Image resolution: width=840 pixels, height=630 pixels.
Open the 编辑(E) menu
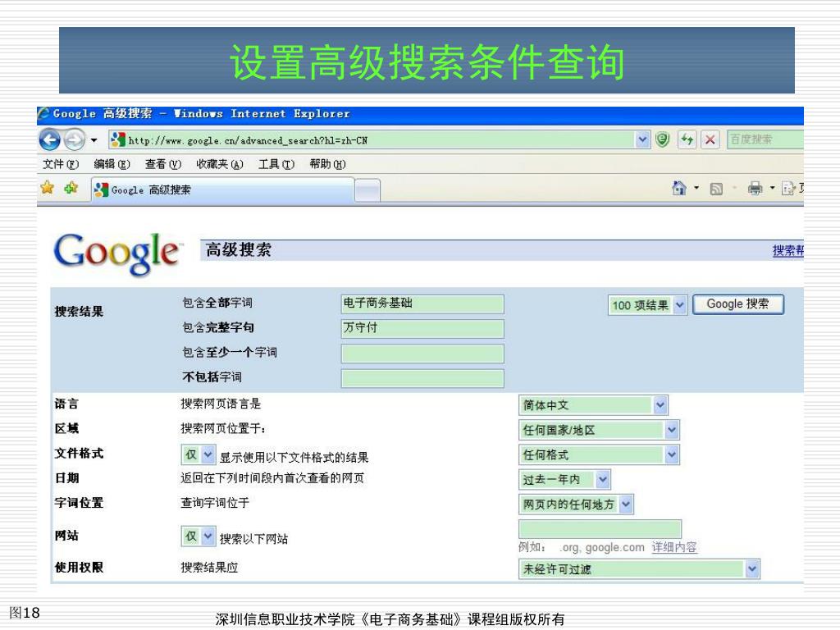click(112, 164)
